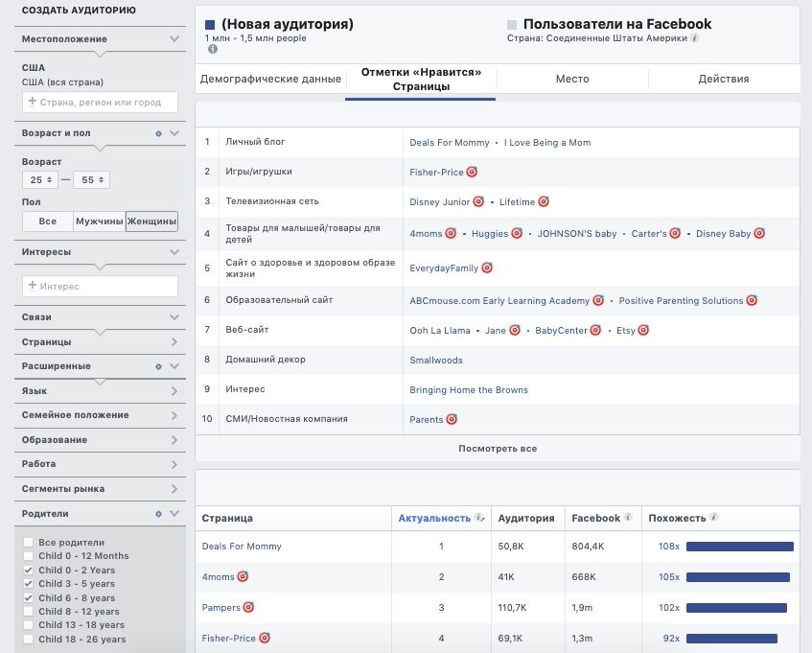This screenshot has width=812, height=653.
Task: Click target icon beside Lifetime
Action: tap(544, 201)
